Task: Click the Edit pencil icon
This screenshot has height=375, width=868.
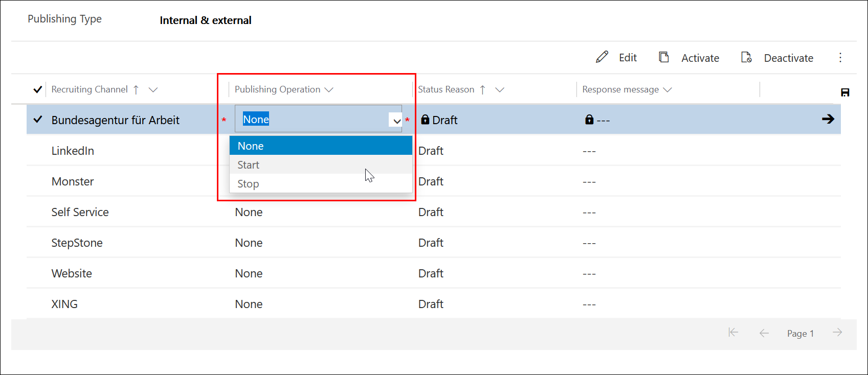Action: click(602, 57)
